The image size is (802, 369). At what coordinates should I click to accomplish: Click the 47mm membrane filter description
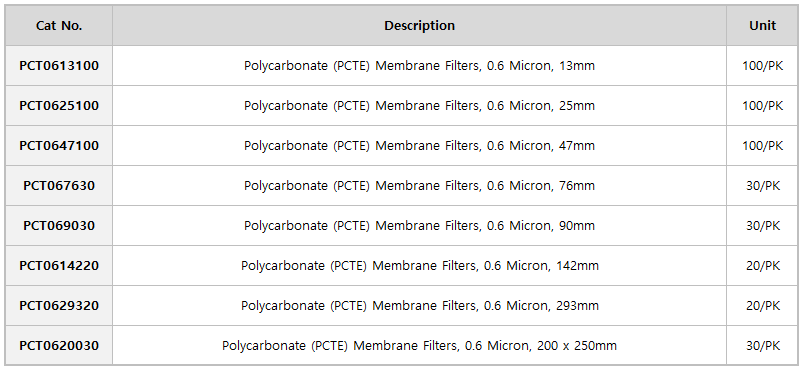click(419, 146)
